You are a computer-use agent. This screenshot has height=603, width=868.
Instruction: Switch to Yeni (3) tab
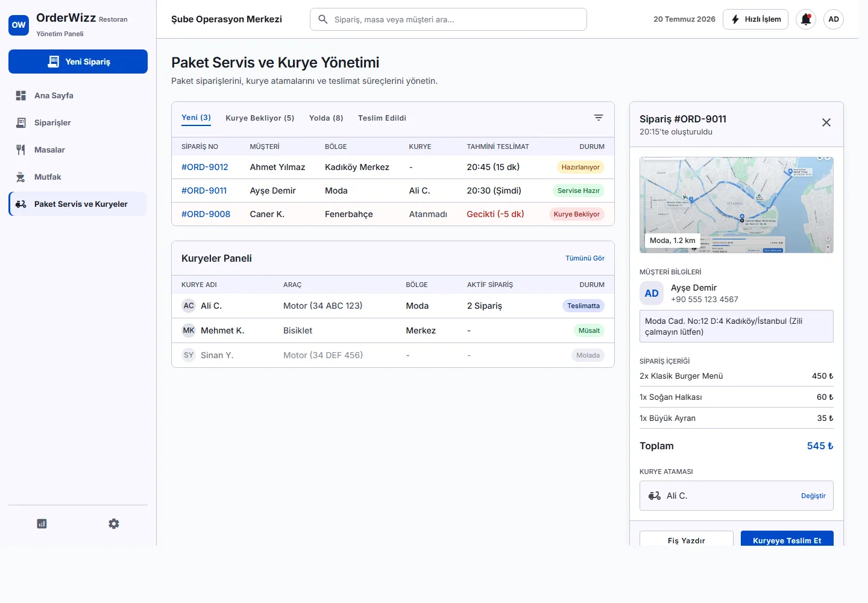196,118
